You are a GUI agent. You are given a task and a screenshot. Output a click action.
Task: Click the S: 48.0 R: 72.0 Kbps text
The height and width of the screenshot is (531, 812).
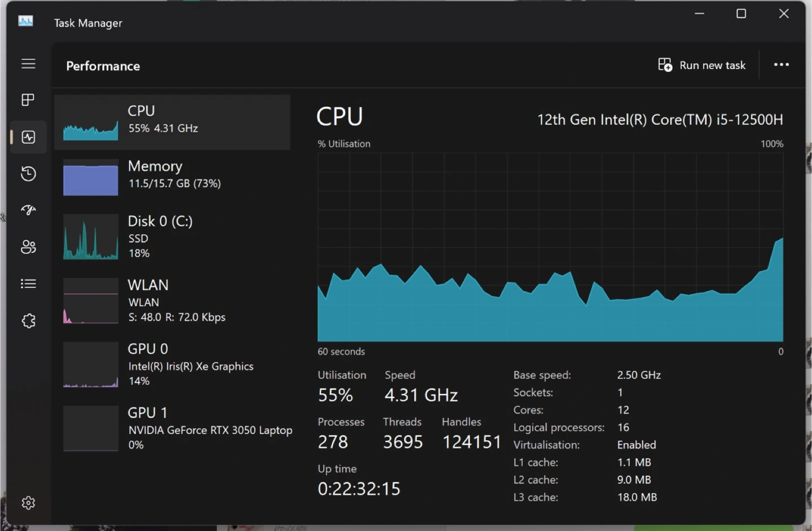point(177,317)
